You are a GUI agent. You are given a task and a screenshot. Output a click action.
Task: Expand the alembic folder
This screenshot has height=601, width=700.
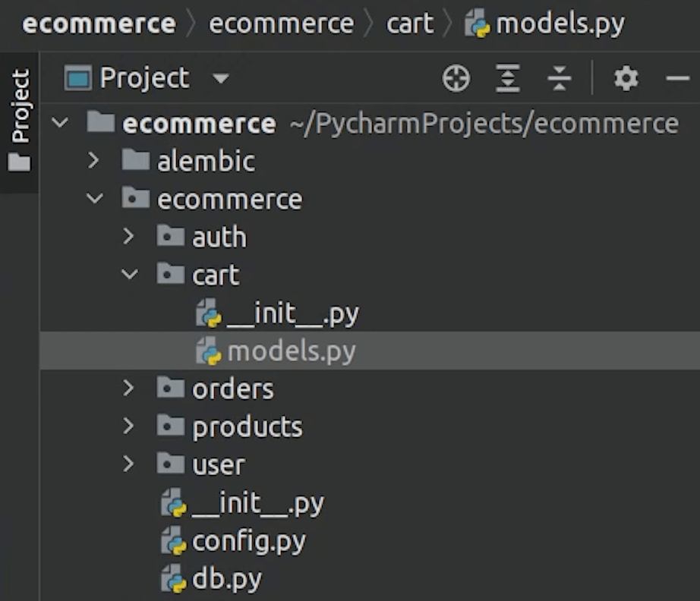coord(94,161)
